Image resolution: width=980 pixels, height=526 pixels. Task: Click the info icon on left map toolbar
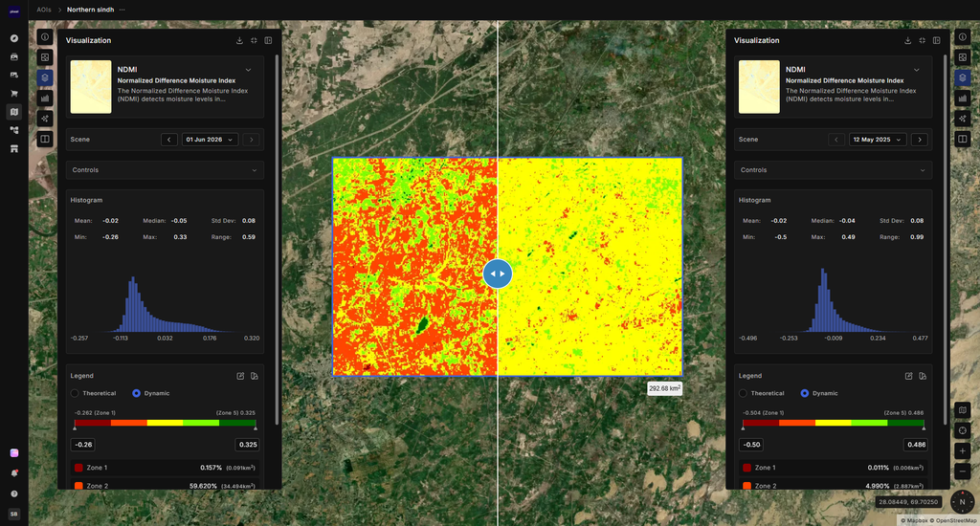[45, 37]
